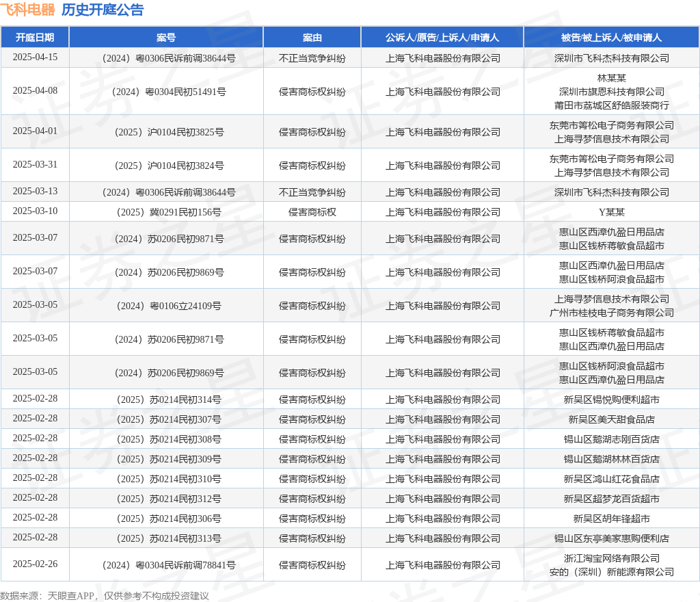Viewport: 700px width, 602px height.
Task: Click the date 2025-03-13
Action: 35,191
